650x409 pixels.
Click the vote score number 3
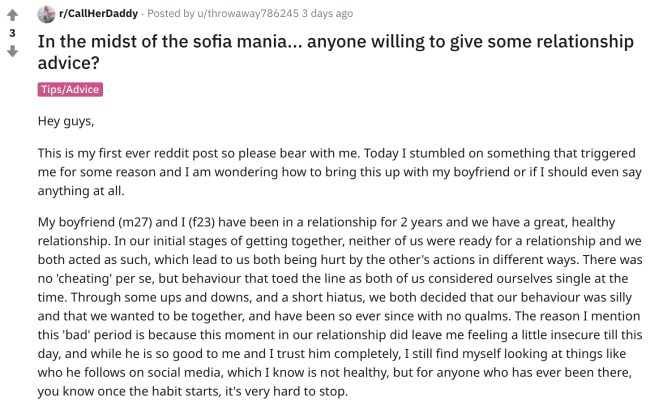click(x=13, y=33)
